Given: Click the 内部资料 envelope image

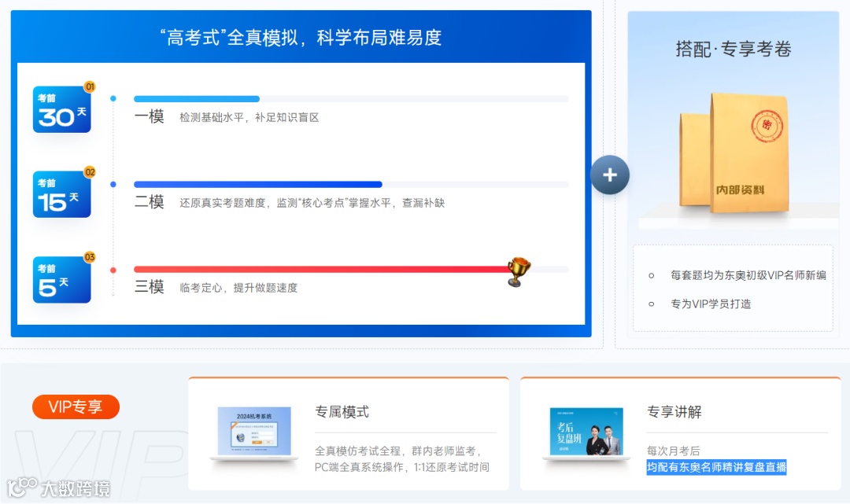Looking at the screenshot, I should tap(734, 153).
